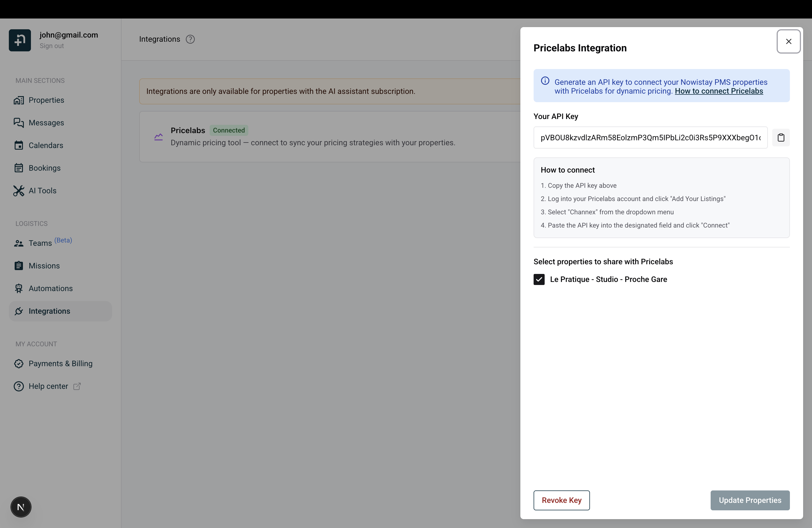Click Sign out under the email

click(x=52, y=46)
